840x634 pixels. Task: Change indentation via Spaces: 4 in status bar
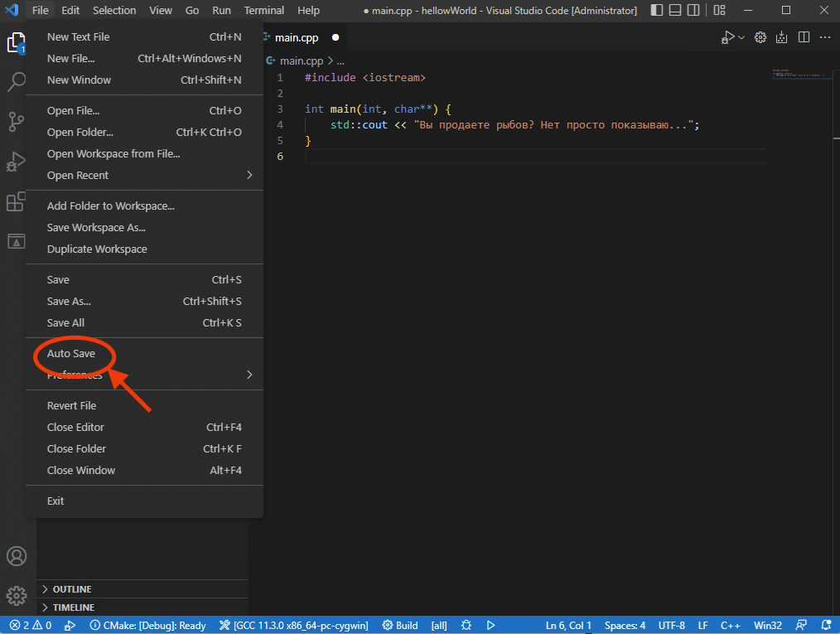coord(627,625)
